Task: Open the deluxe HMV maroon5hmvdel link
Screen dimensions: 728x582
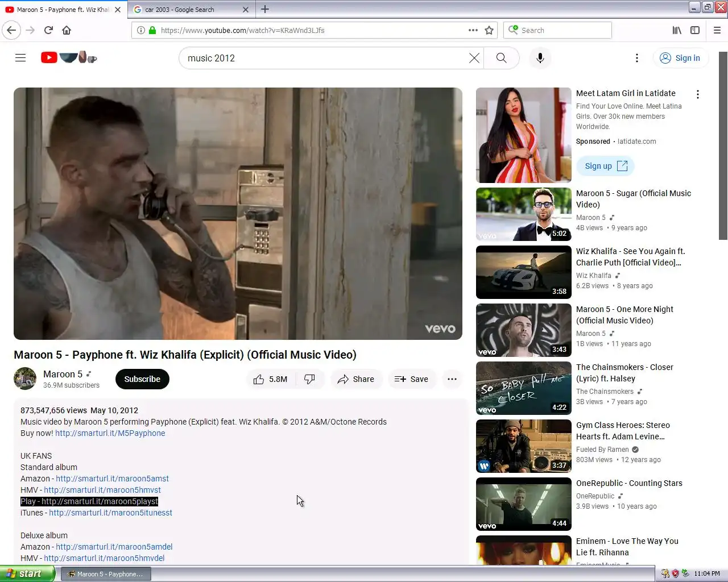Action: (104, 558)
